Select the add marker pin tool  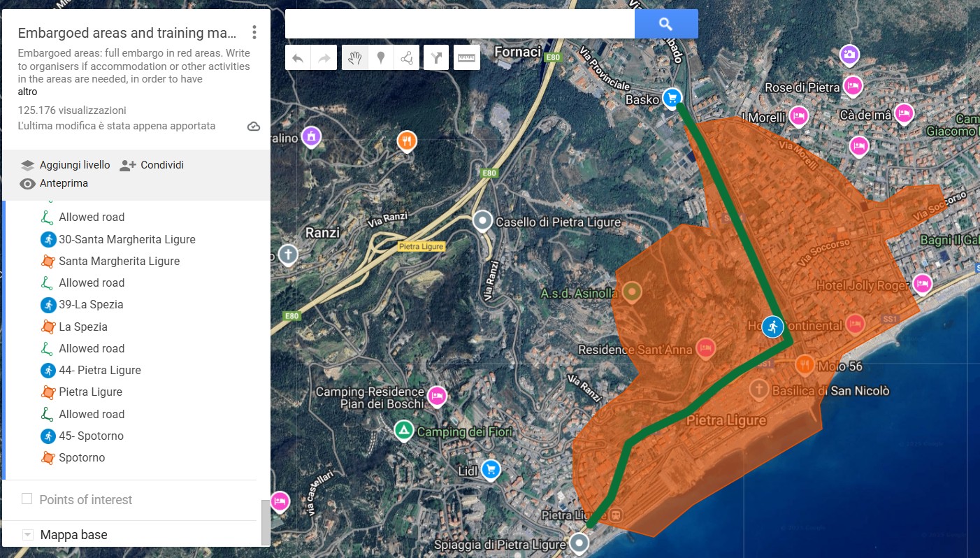tap(381, 58)
